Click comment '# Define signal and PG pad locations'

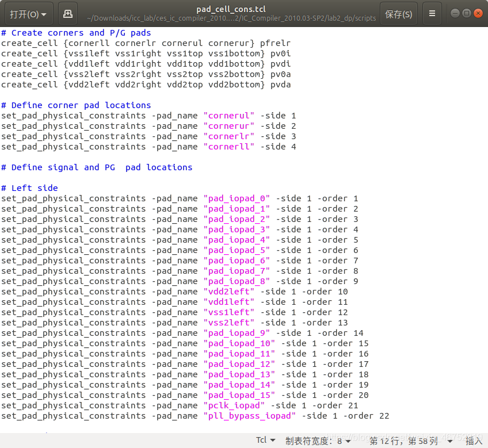[x=97, y=167]
